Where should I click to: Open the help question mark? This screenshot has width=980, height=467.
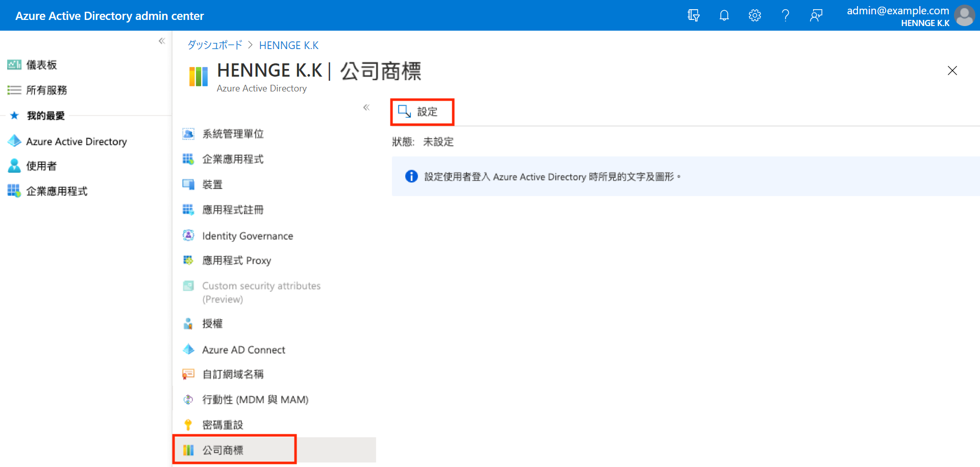coord(785,15)
